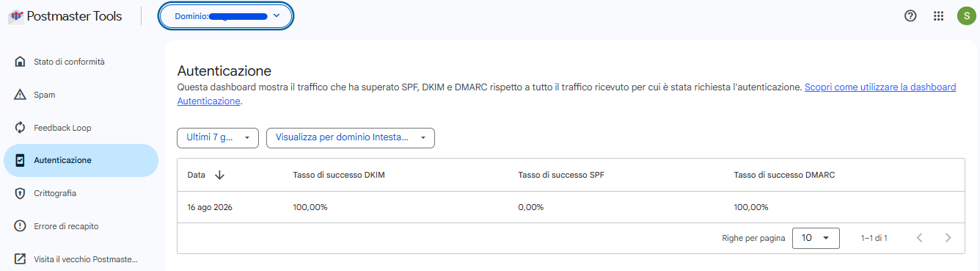Click Tasso di successo DMARC column header
Viewport: 980px width, 271px height.
pos(784,175)
